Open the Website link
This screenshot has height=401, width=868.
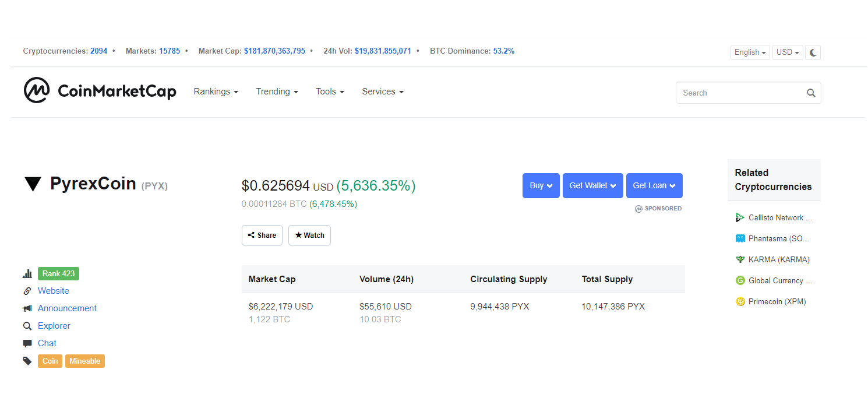point(54,291)
